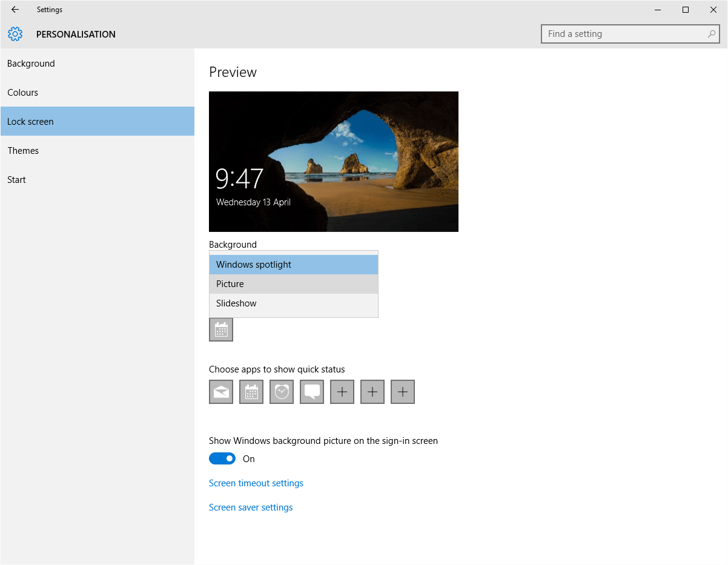
Task: Select the Messaging quick status icon
Action: coord(312,392)
